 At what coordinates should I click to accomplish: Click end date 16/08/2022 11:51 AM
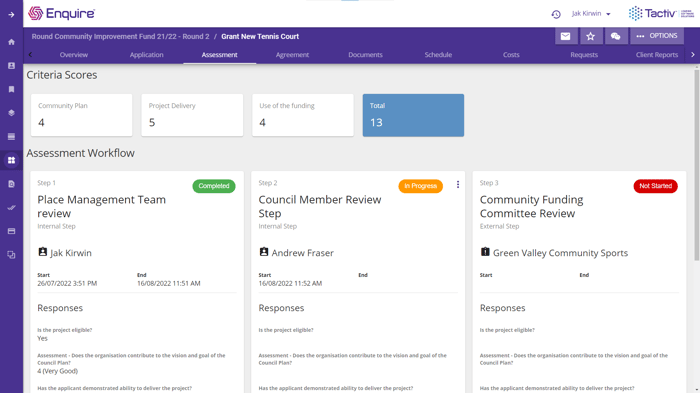pos(169,284)
